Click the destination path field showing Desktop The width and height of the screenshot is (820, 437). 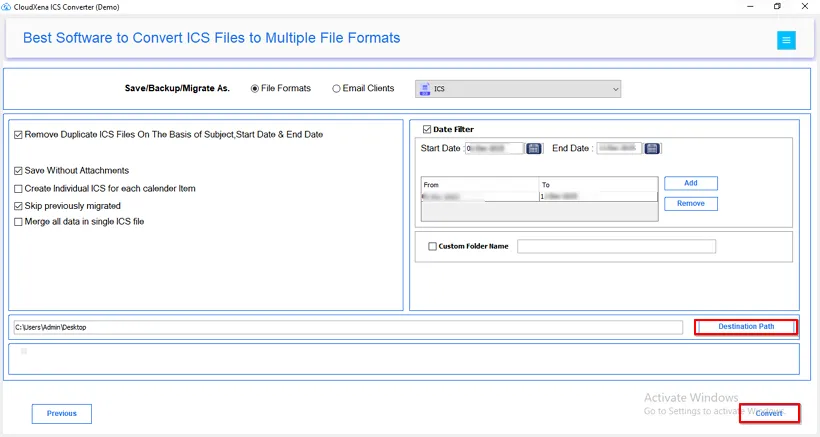(348, 327)
